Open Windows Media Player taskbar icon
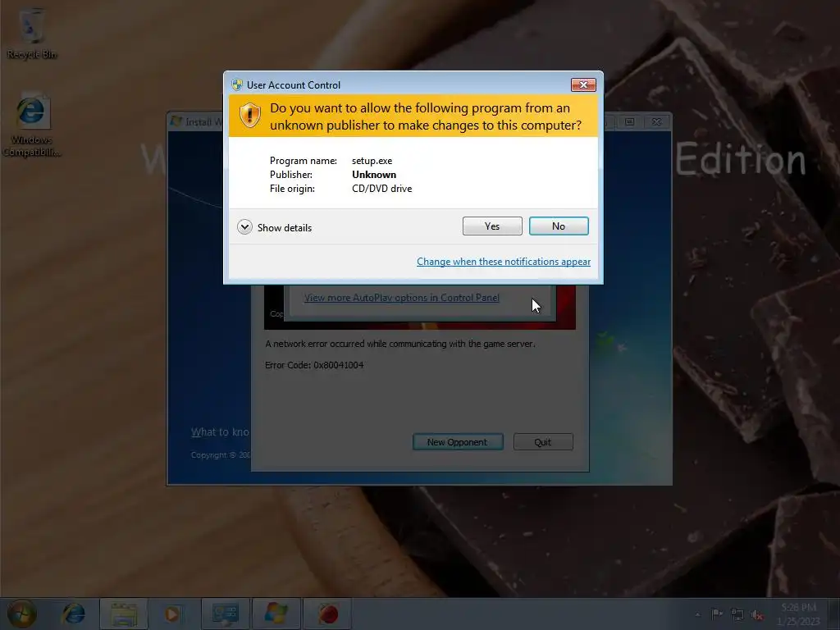Viewport: 840px width, 630px height. [172, 614]
